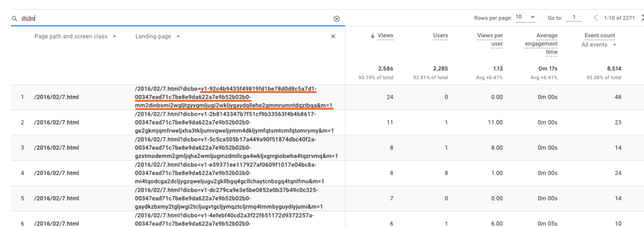Screen dimensions: 644x227
Task: Go to the next page of results
Action: click(642, 18)
